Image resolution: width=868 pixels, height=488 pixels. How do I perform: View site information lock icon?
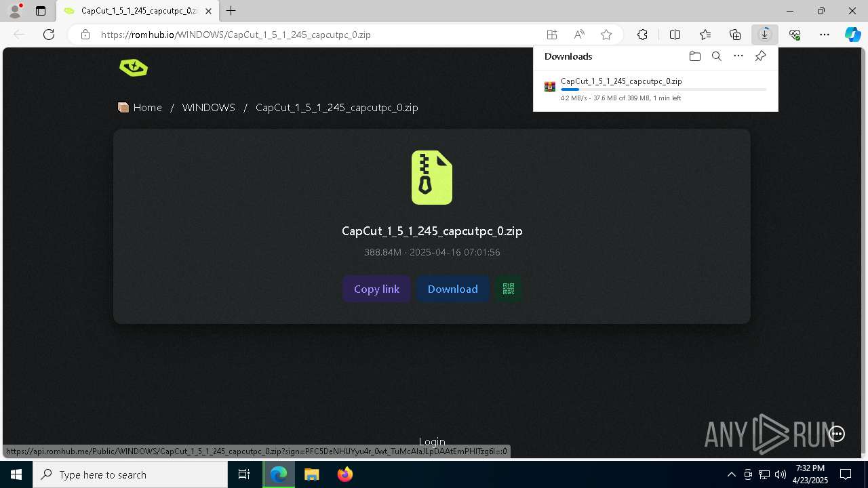85,35
